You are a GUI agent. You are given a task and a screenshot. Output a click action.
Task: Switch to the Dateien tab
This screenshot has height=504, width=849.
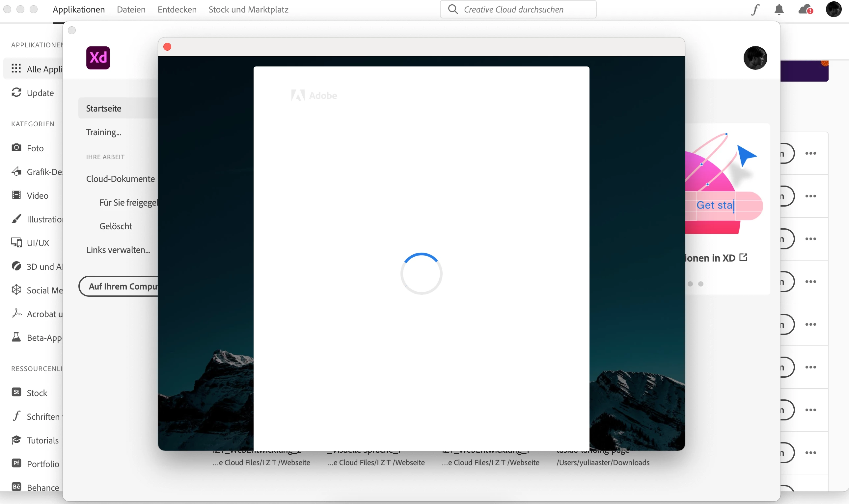click(x=131, y=10)
